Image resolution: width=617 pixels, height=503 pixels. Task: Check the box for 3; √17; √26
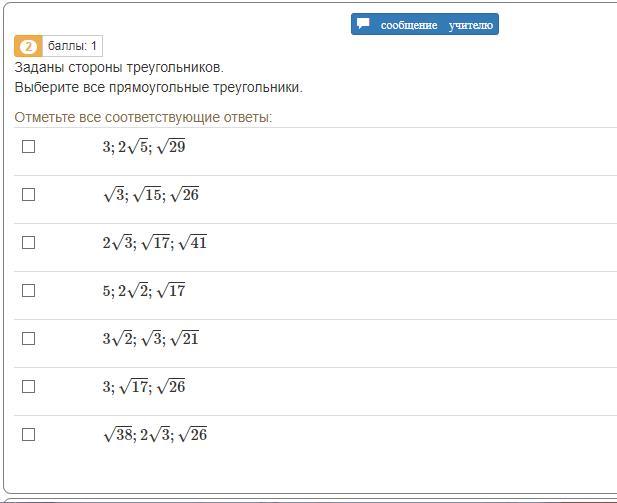click(x=28, y=386)
